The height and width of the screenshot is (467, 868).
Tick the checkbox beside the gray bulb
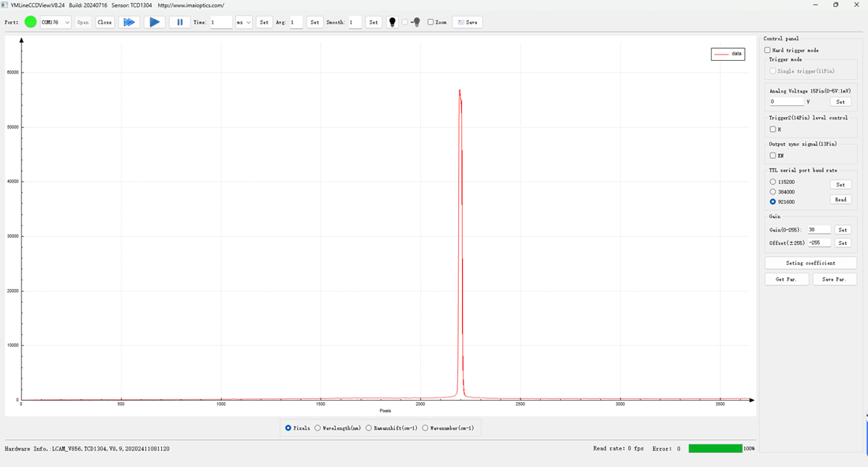pos(404,22)
